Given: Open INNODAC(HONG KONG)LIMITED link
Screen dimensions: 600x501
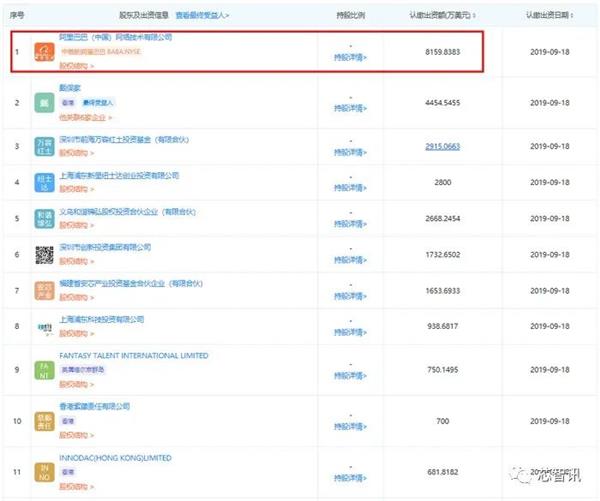Looking at the screenshot, I should 115,458.
